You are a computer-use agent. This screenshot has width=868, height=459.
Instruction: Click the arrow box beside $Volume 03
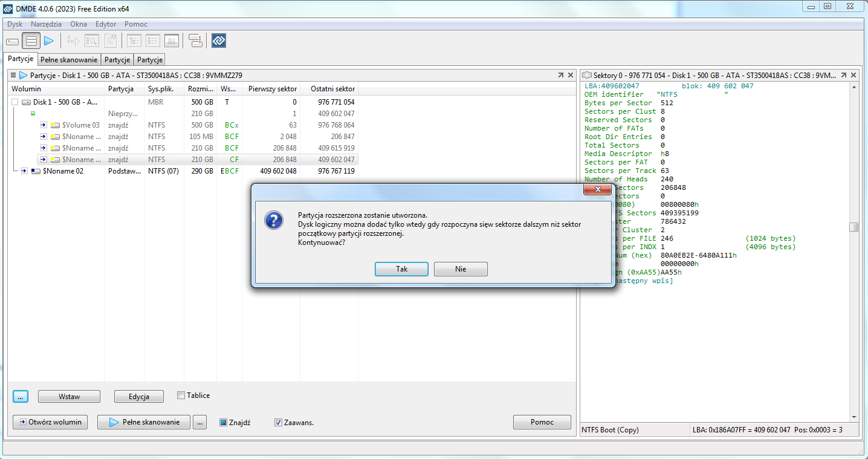click(44, 125)
